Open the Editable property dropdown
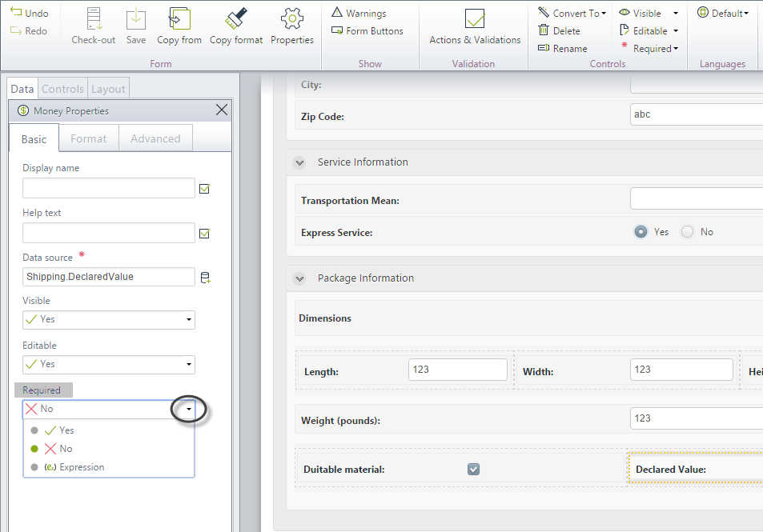 click(109, 364)
